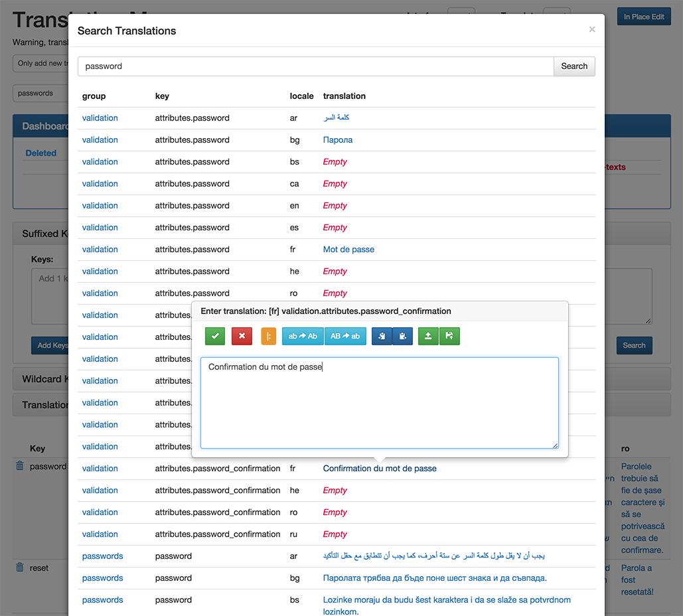Viewport: 683px width, 616px height.
Task: Click the 'group' column header
Action: pos(94,96)
